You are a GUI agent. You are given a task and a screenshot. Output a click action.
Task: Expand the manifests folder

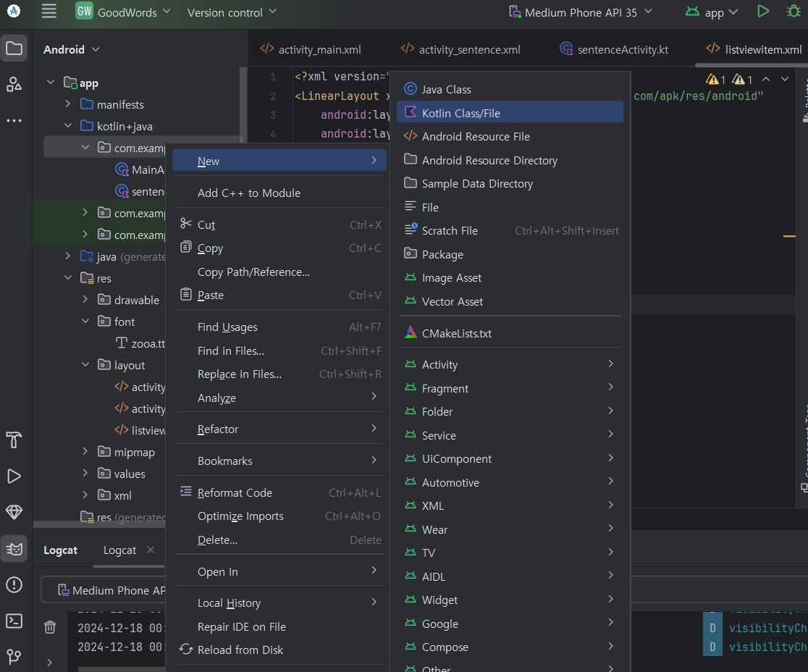click(x=68, y=104)
